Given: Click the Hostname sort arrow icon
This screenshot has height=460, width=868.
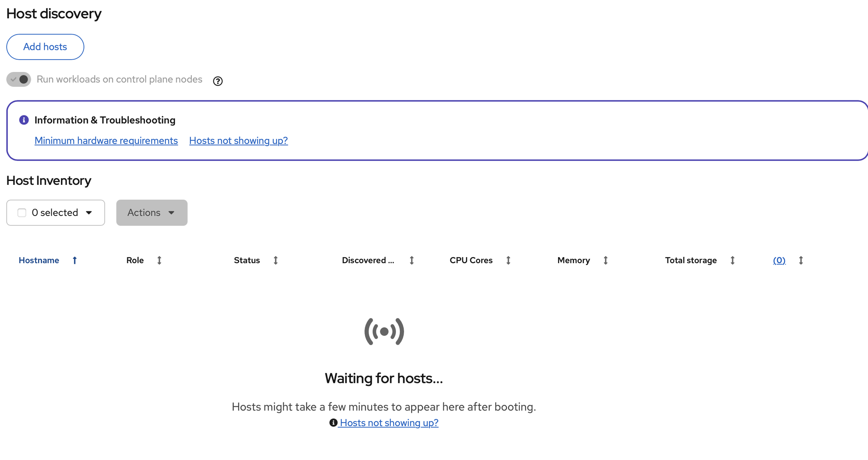Looking at the screenshot, I should tap(75, 260).
